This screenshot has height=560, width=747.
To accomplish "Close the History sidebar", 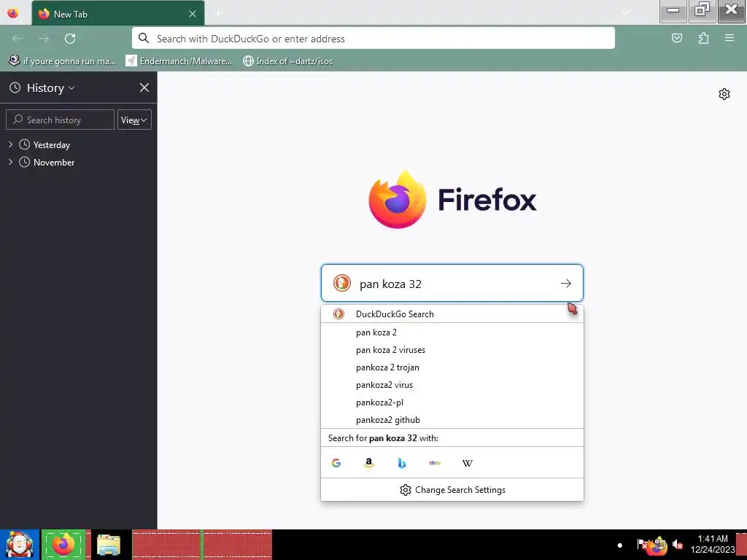I will (x=144, y=87).
